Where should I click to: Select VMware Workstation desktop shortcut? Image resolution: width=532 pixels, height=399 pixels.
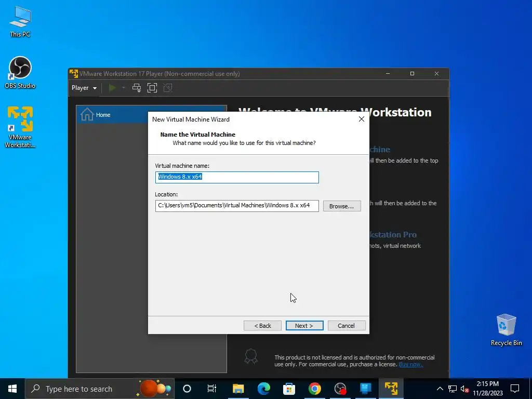tap(20, 127)
